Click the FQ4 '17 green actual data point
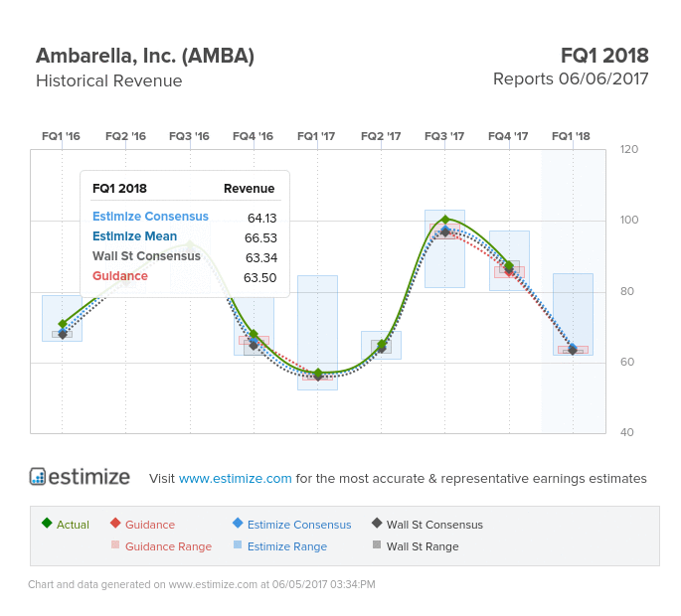This screenshot has height=616, width=681. tap(509, 265)
